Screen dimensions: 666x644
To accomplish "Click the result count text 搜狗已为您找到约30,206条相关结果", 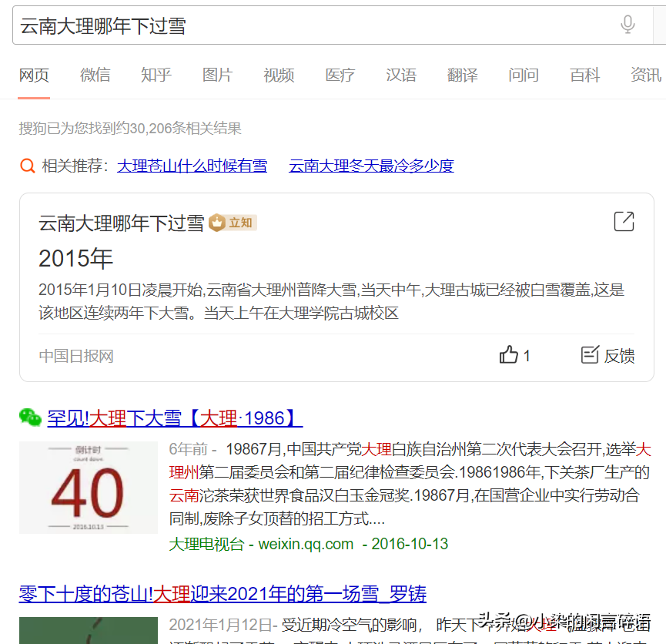I will click(x=130, y=128).
